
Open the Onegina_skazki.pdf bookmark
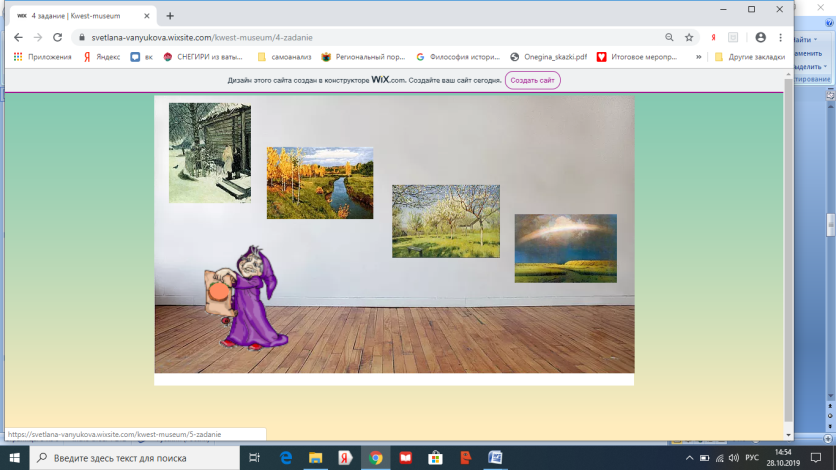coord(549,56)
